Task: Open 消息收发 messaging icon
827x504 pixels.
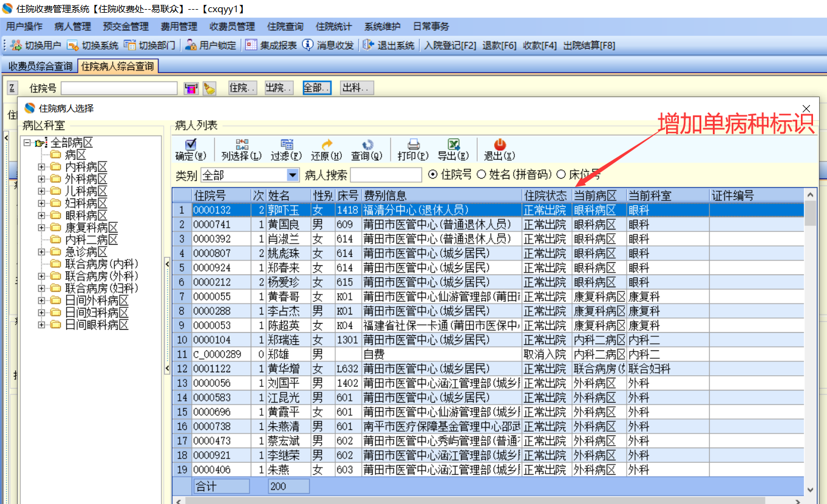Action: [308, 45]
